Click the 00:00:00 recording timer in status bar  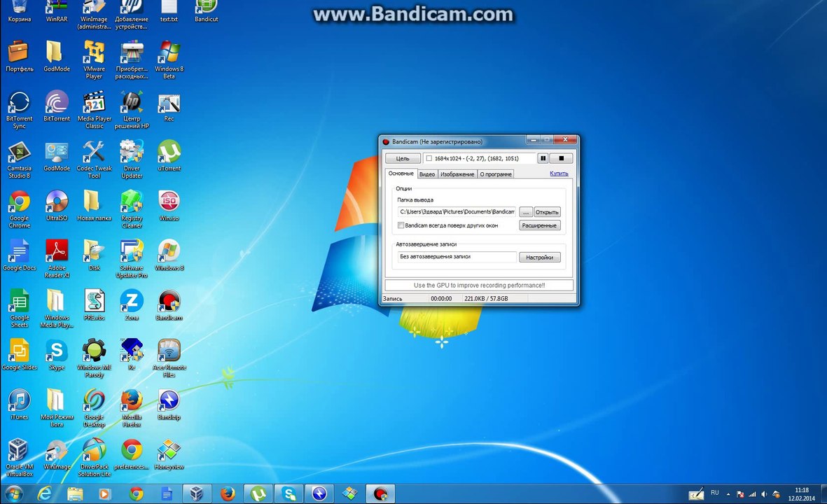[441, 298]
